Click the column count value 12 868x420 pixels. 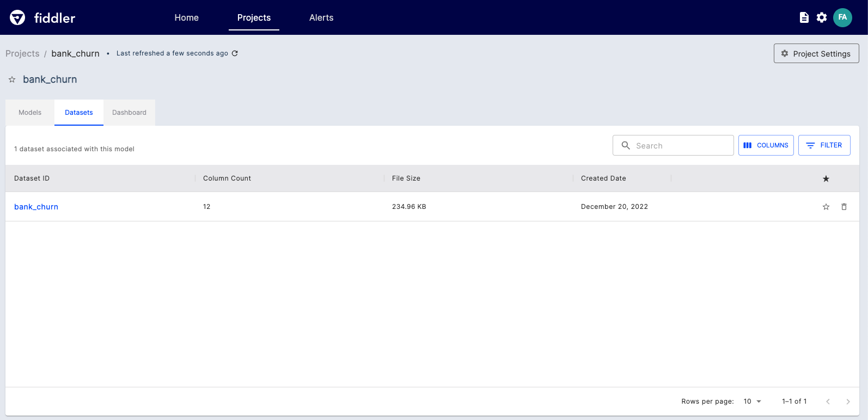207,207
